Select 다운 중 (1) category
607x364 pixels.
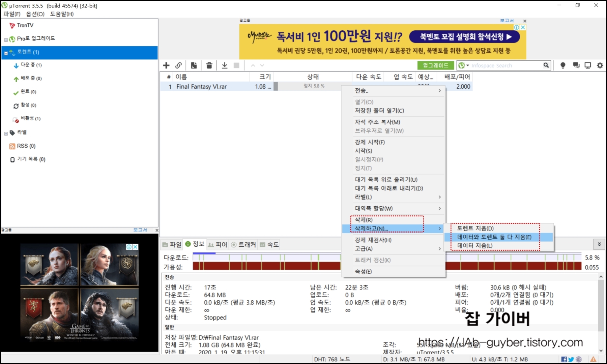[31, 65]
